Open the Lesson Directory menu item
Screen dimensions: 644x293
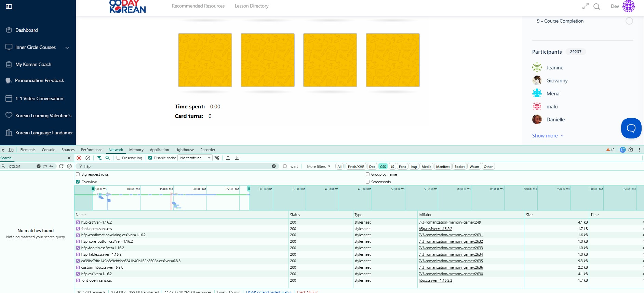pyautogui.click(x=252, y=6)
